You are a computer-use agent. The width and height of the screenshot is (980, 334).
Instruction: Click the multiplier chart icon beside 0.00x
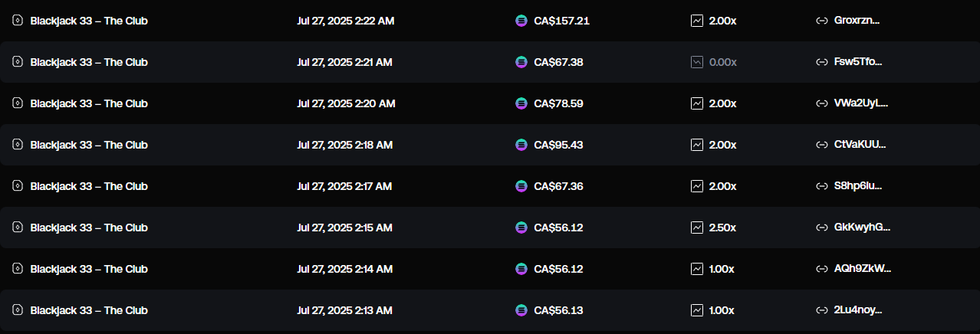point(697,62)
